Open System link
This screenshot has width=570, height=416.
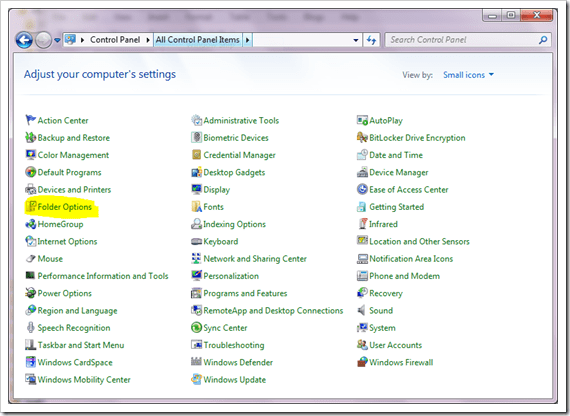[x=382, y=328]
